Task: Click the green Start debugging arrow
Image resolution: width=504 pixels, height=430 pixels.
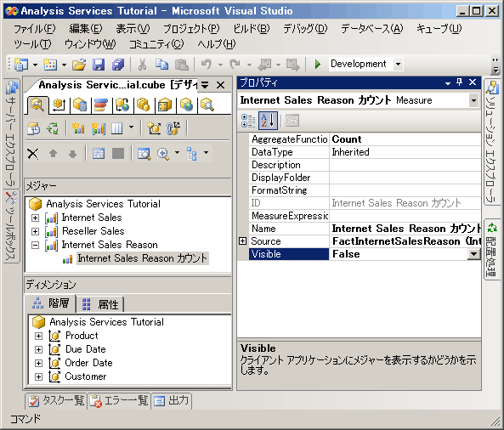Action: tap(318, 64)
